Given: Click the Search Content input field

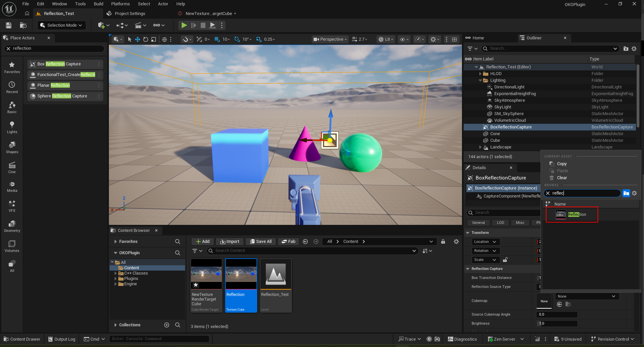Looking at the screenshot, I should (x=312, y=251).
